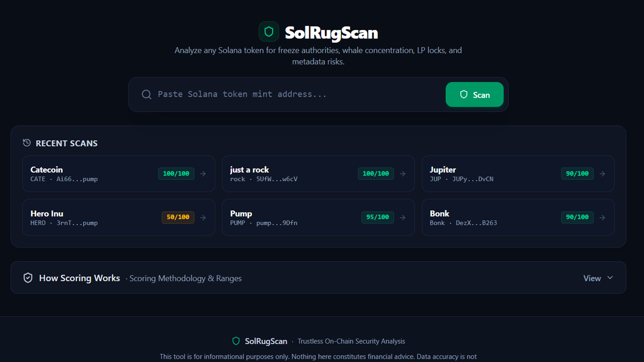Click 'Scoring Methodology & Ranges' subtitle
Image resolution: width=644 pixels, height=362 pixels.
point(185,278)
